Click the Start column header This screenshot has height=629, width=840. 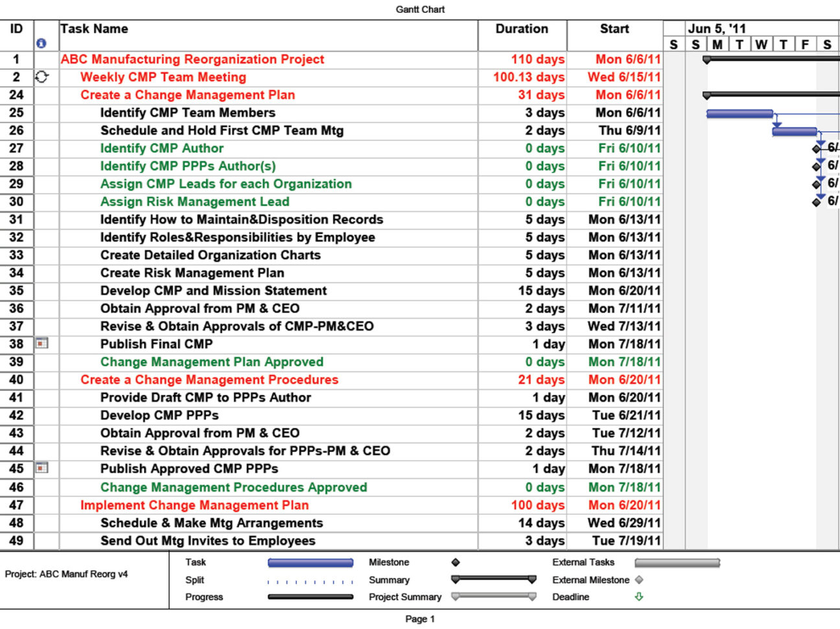[x=614, y=29]
